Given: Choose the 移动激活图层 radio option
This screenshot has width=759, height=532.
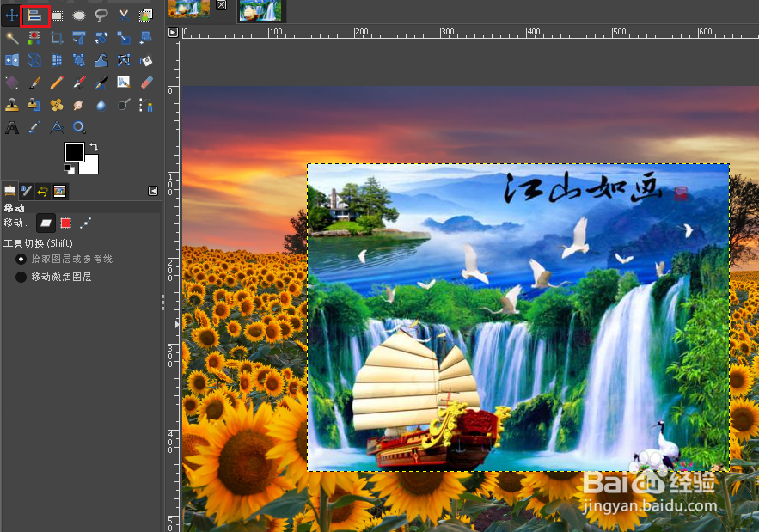Looking at the screenshot, I should pyautogui.click(x=20, y=277).
